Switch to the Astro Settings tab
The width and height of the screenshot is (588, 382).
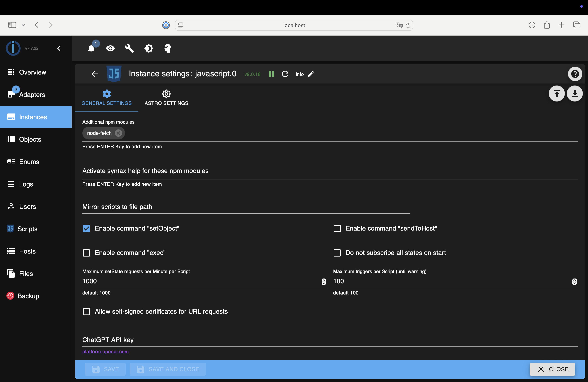pos(166,98)
